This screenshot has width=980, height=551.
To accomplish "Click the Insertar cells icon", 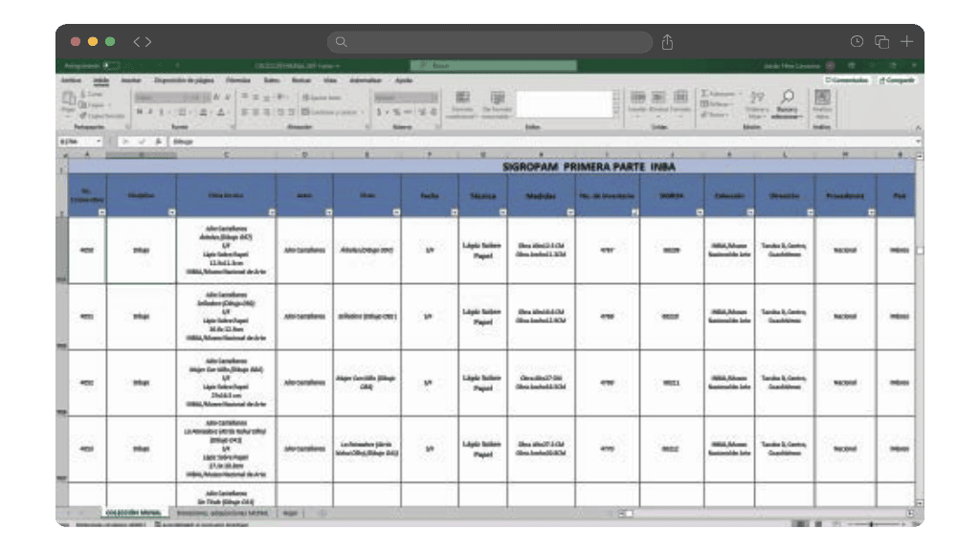I will click(x=637, y=97).
